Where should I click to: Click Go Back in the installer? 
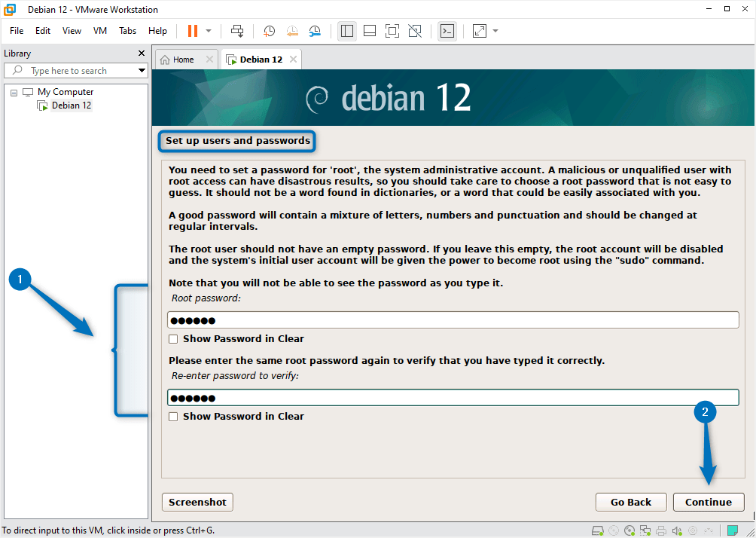point(630,502)
